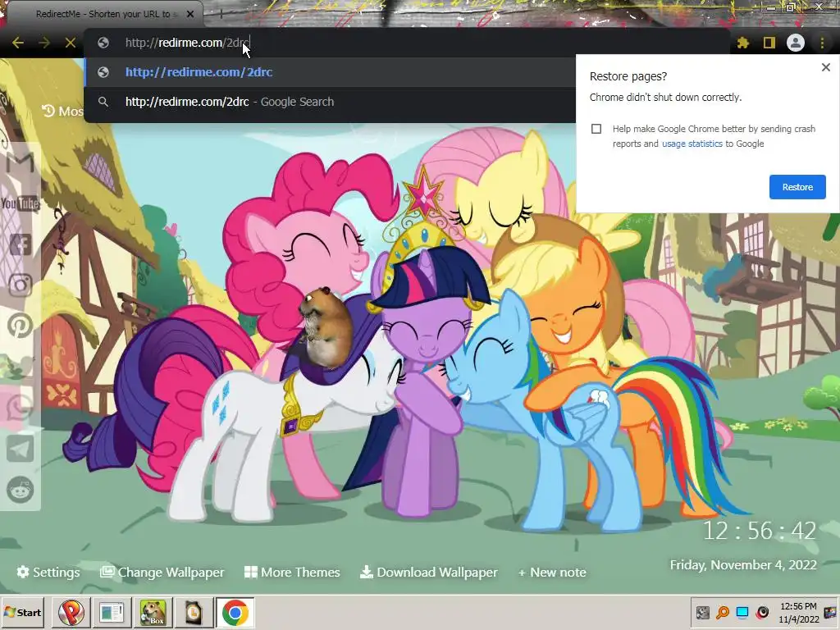Open the Twitter bird sidebar shortcut
Image resolution: width=840 pixels, height=630 pixels.
[x=20, y=367]
